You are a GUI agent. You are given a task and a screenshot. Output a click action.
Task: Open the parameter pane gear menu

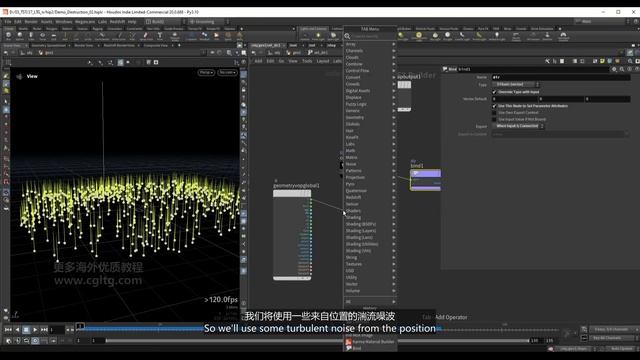pyautogui.click(x=614, y=69)
